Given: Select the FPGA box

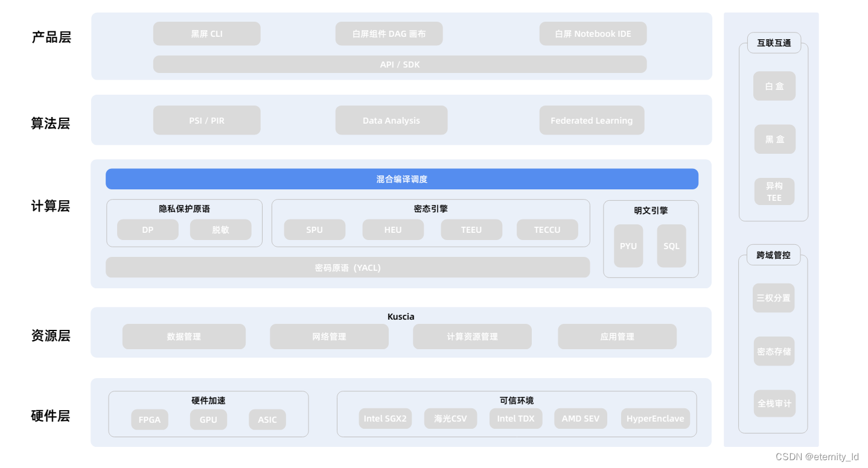Looking at the screenshot, I should pyautogui.click(x=150, y=419).
